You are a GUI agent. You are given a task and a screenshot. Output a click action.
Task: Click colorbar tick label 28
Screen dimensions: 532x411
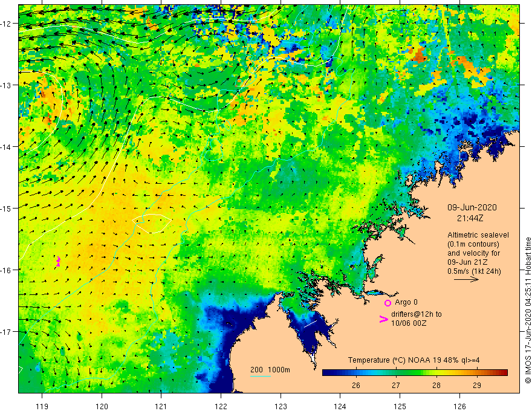(436, 385)
